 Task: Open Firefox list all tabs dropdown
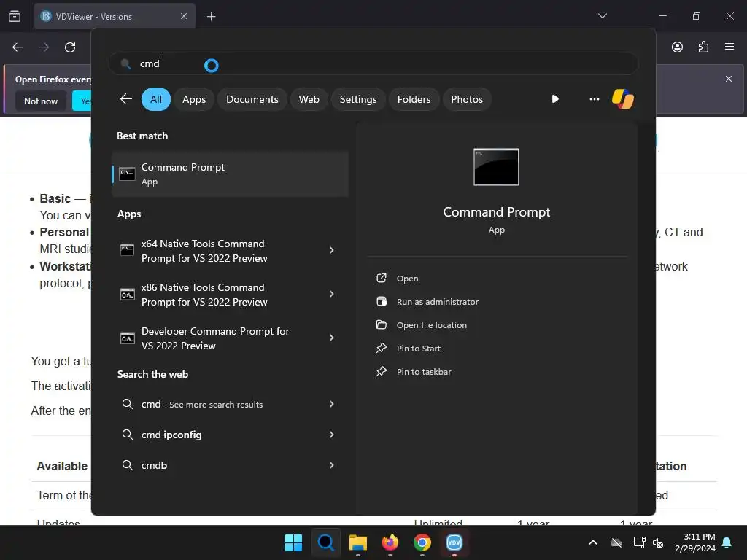click(602, 16)
